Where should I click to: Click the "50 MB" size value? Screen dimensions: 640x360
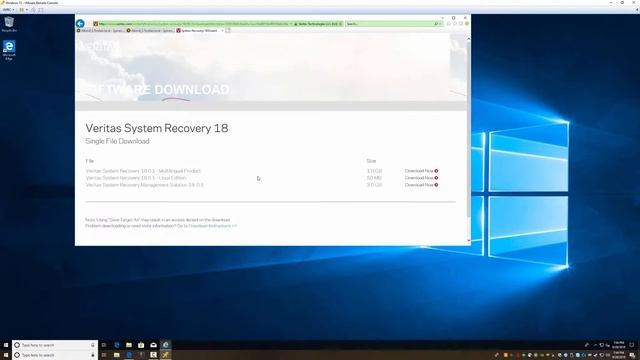374,178
